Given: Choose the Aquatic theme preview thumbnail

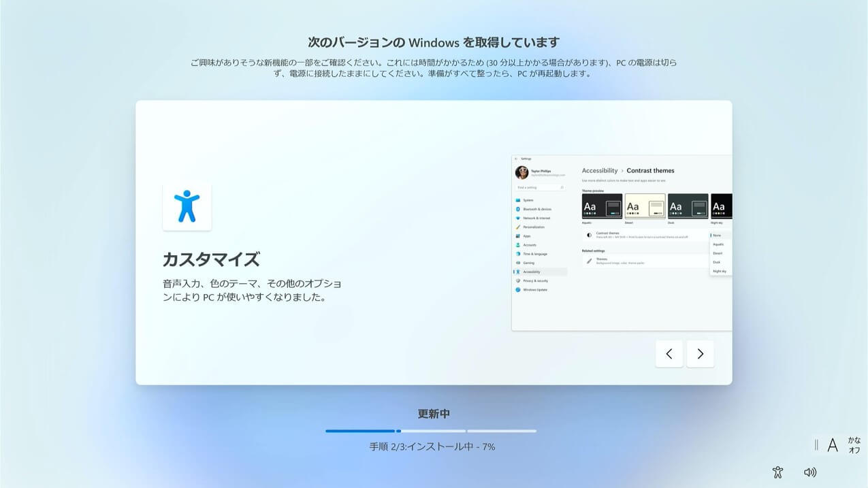Looking at the screenshot, I should pos(602,206).
